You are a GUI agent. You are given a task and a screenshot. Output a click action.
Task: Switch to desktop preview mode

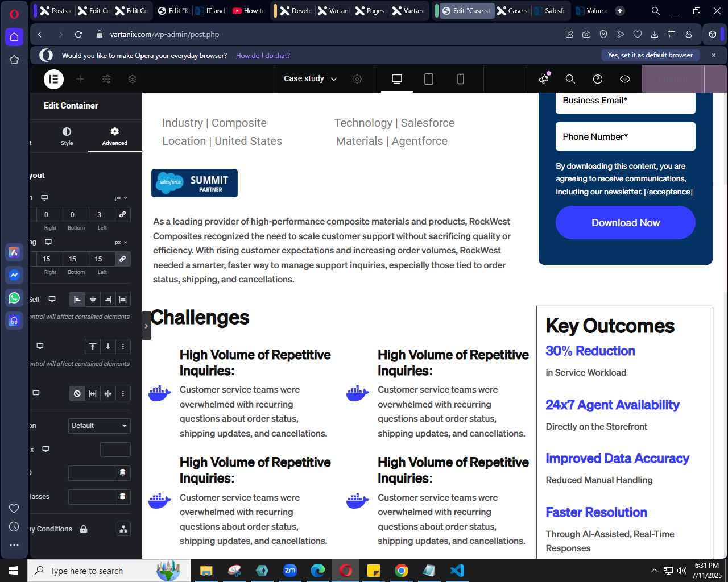point(397,79)
